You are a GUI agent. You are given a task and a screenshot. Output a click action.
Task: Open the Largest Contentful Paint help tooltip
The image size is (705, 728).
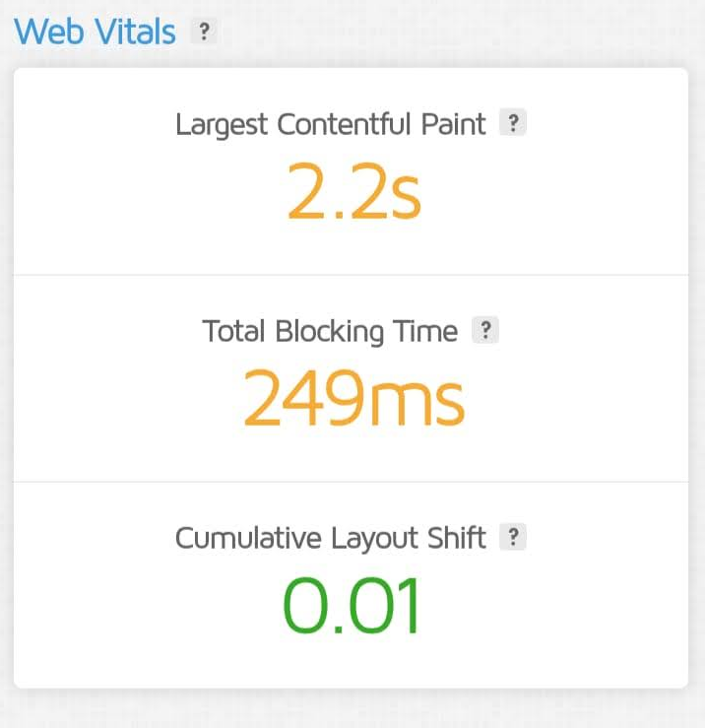coord(512,124)
